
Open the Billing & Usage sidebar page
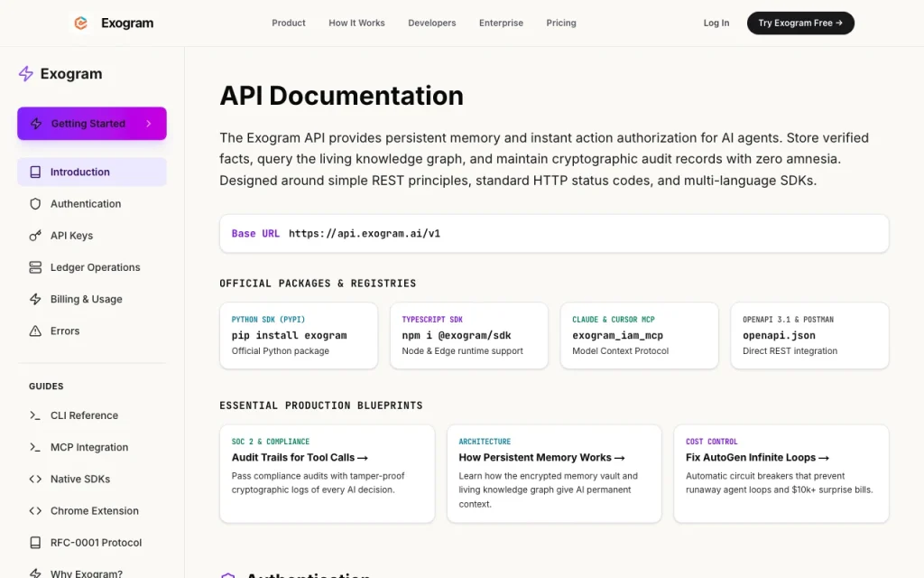[92, 299]
